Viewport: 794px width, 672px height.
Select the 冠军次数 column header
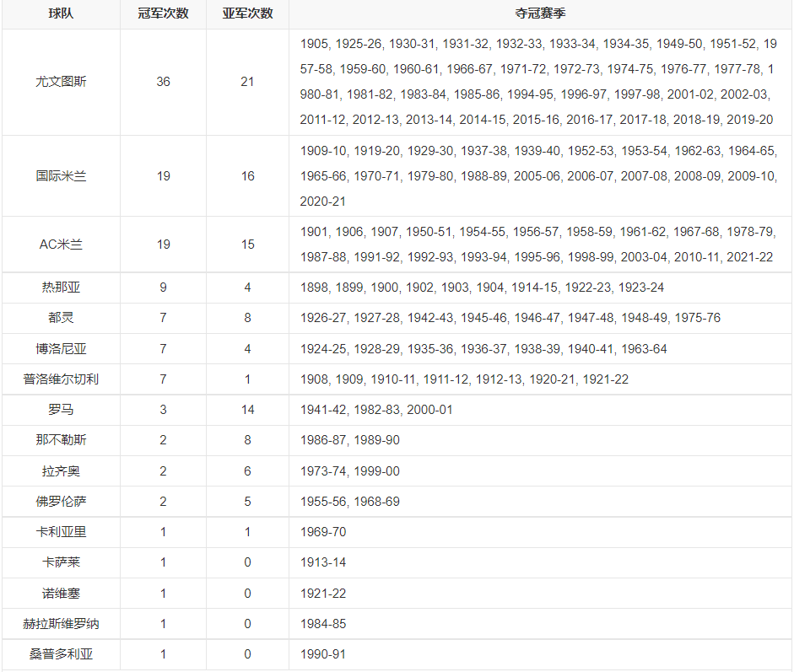point(163,13)
